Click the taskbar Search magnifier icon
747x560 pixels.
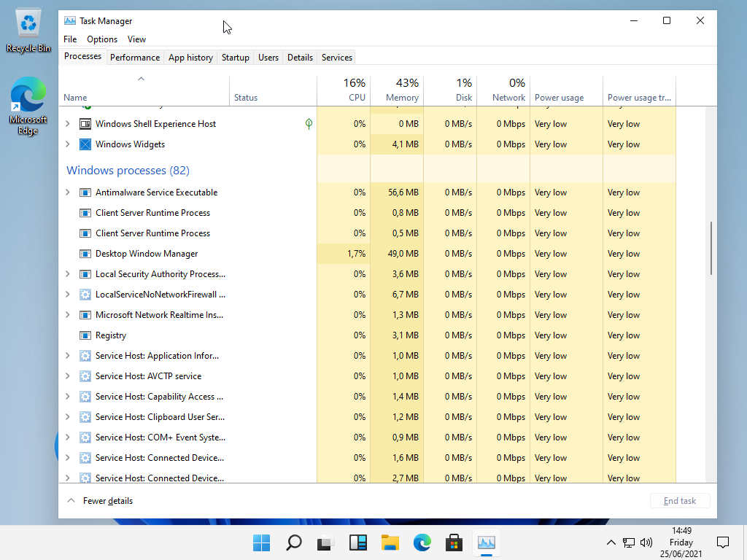(293, 542)
